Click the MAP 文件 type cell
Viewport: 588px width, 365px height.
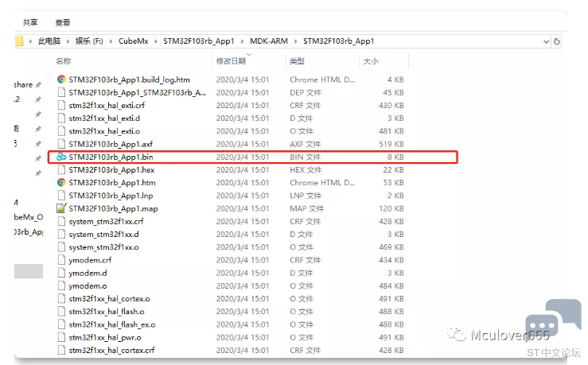coord(307,208)
